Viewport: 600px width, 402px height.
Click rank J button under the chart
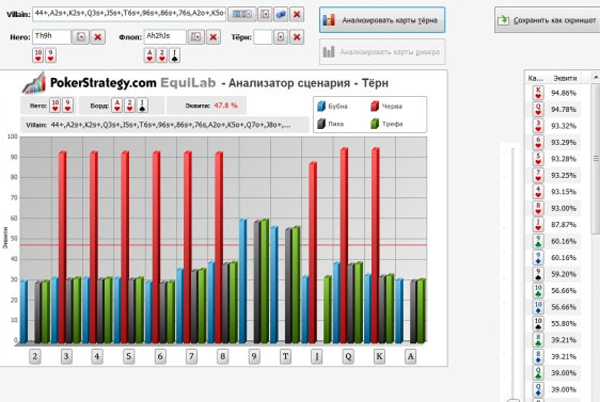click(x=316, y=356)
